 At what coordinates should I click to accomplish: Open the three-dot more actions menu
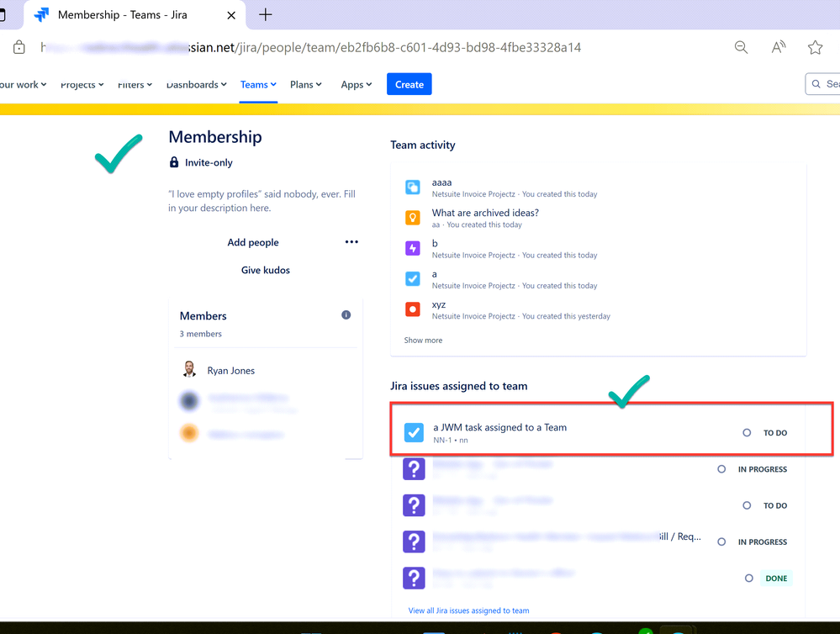point(351,241)
